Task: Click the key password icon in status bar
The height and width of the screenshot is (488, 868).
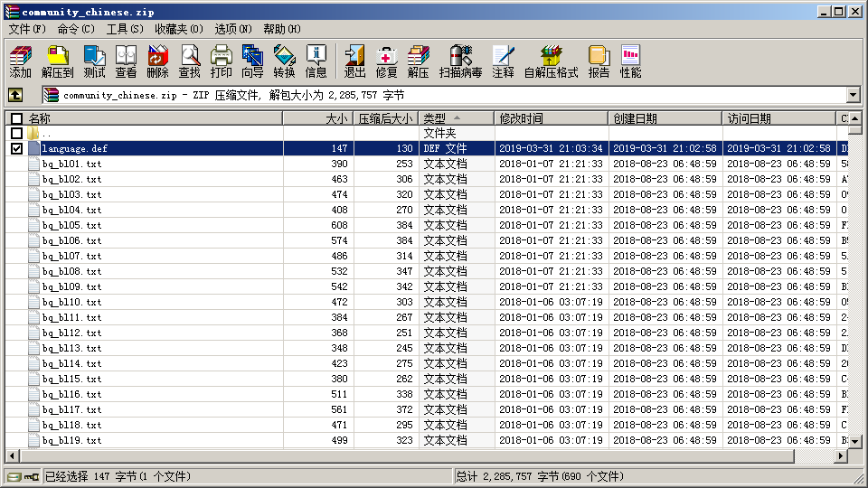Action: 32,477
